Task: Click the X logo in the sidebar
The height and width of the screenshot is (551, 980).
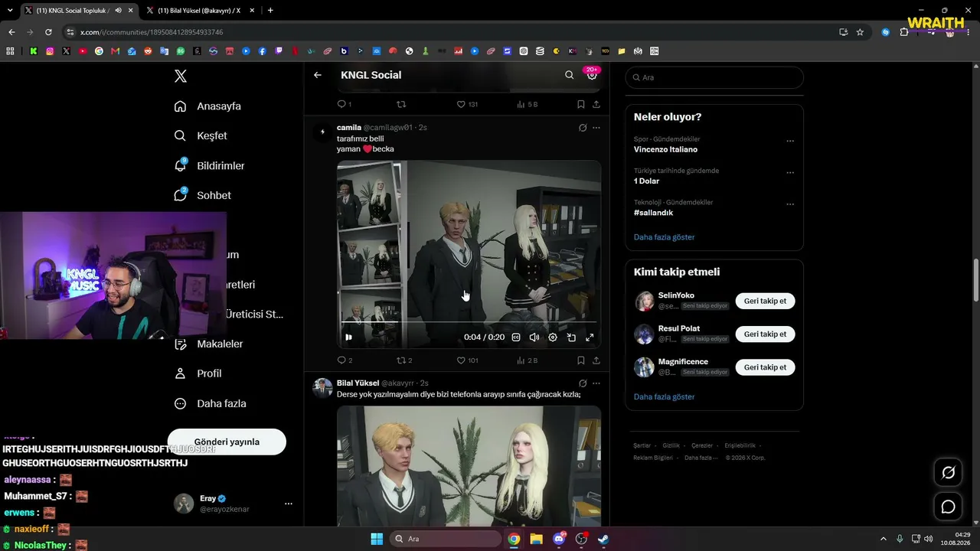Action: coord(181,76)
